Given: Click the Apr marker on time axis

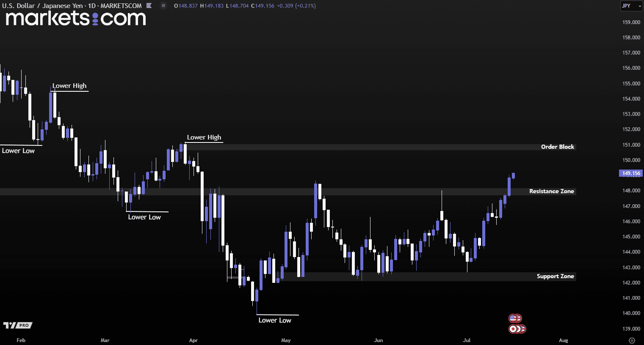Looking at the screenshot, I should click(x=193, y=340).
